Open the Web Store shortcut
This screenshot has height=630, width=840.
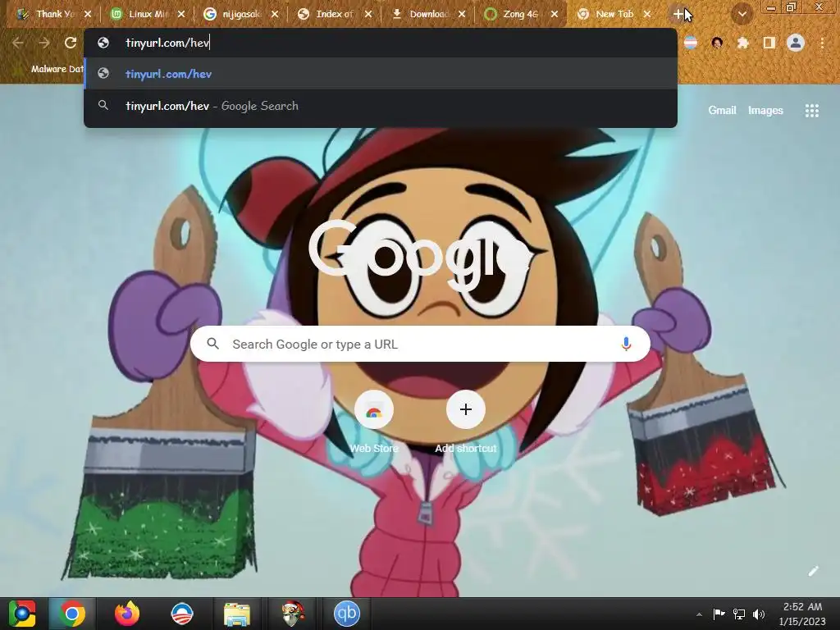(374, 422)
